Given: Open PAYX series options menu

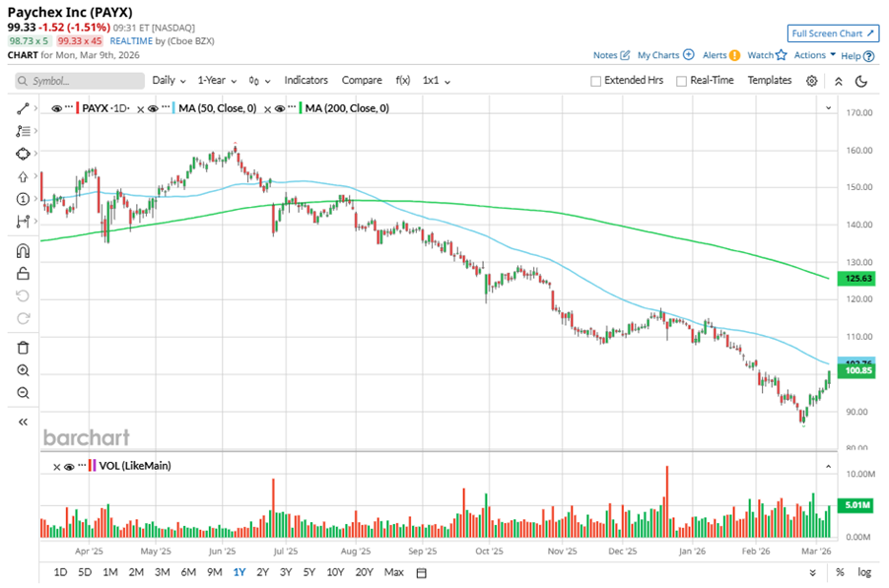Looking at the screenshot, I should (69, 107).
